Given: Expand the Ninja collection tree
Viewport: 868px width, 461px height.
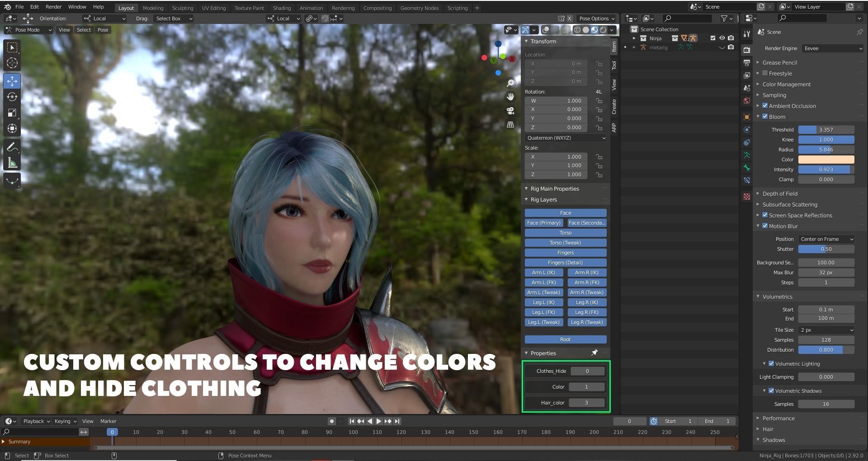Looking at the screenshot, I should 634,38.
